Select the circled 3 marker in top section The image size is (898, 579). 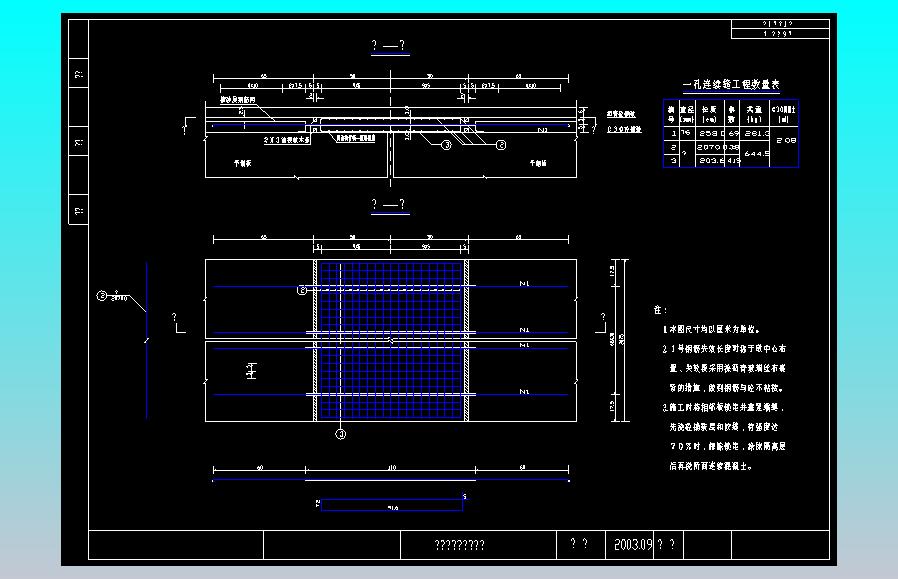[446, 145]
